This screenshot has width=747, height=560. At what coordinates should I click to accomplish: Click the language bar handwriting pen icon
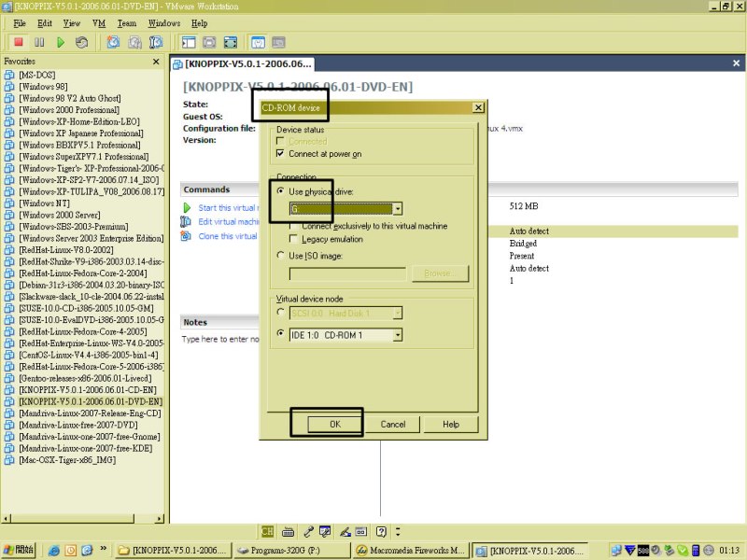pos(345,531)
